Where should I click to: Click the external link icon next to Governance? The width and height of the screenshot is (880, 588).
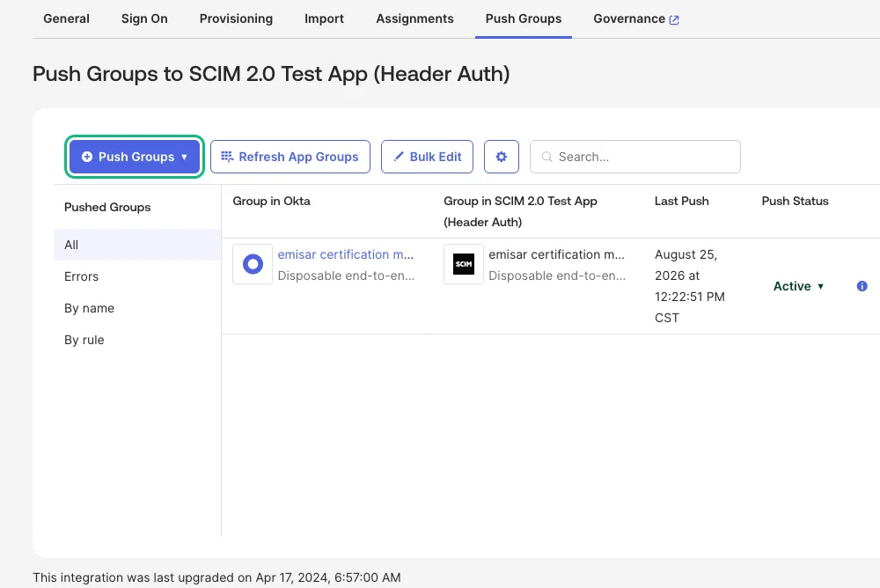(x=674, y=19)
